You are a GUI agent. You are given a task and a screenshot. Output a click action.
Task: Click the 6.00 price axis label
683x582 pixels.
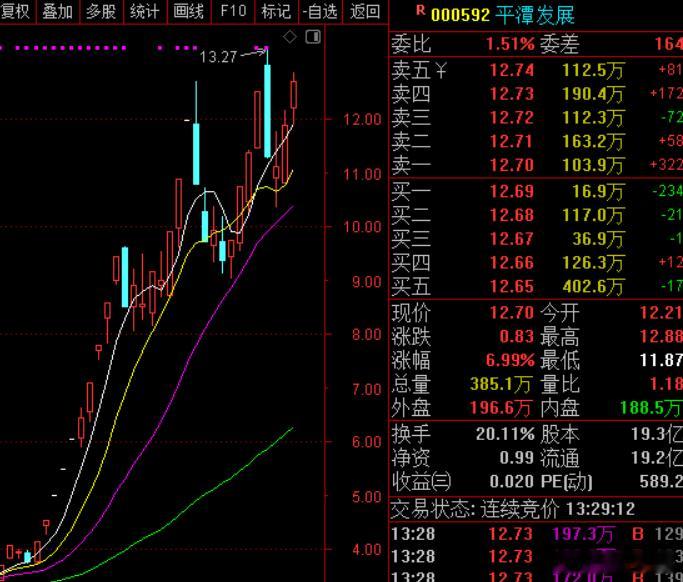367,442
